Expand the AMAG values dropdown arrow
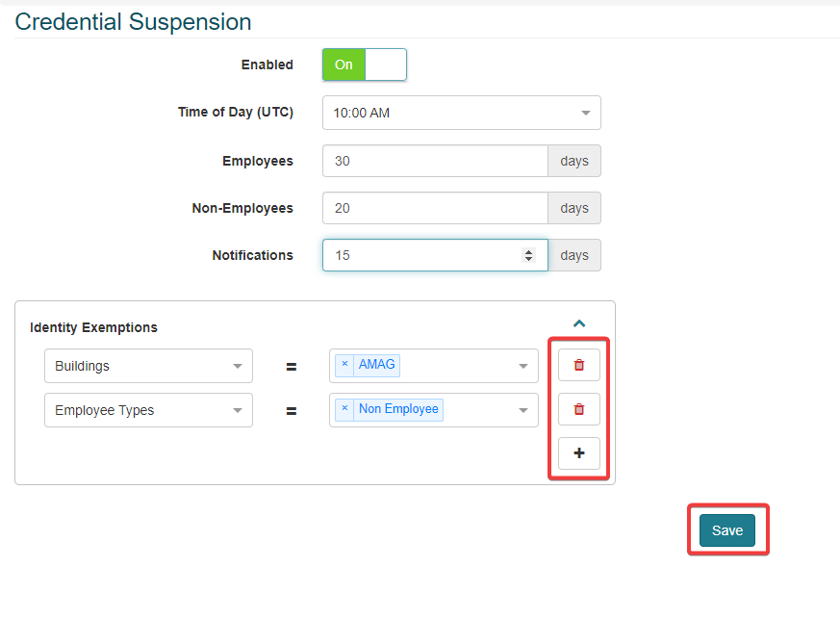This screenshot has width=840, height=619. (x=523, y=367)
